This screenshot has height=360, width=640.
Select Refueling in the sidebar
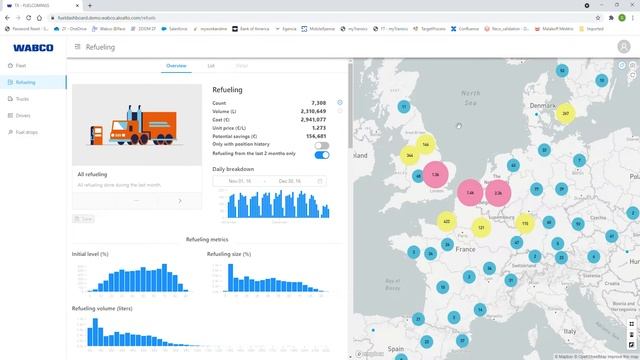tap(33, 82)
